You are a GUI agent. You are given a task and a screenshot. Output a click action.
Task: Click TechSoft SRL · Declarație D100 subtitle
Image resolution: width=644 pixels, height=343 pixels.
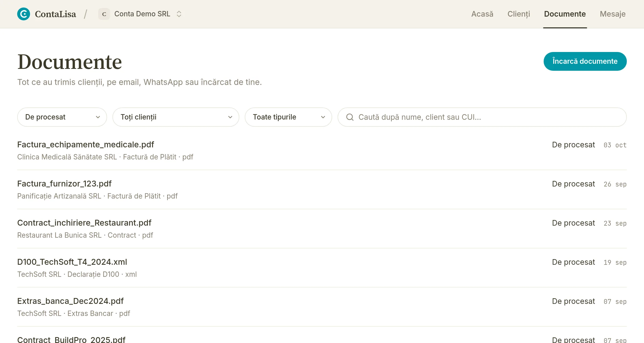(77, 274)
